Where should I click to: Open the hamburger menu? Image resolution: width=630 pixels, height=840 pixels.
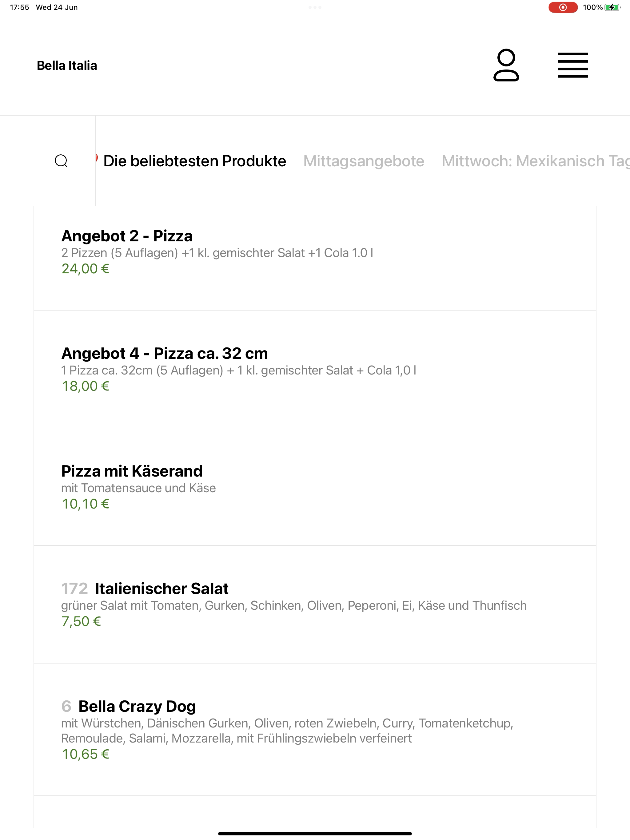click(x=572, y=65)
